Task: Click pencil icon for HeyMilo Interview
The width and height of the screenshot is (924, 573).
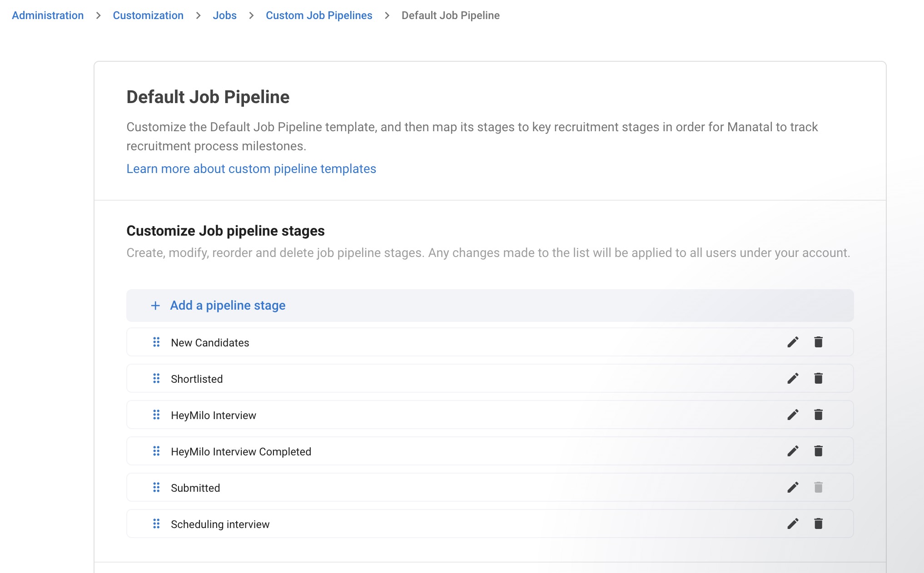Action: click(793, 415)
